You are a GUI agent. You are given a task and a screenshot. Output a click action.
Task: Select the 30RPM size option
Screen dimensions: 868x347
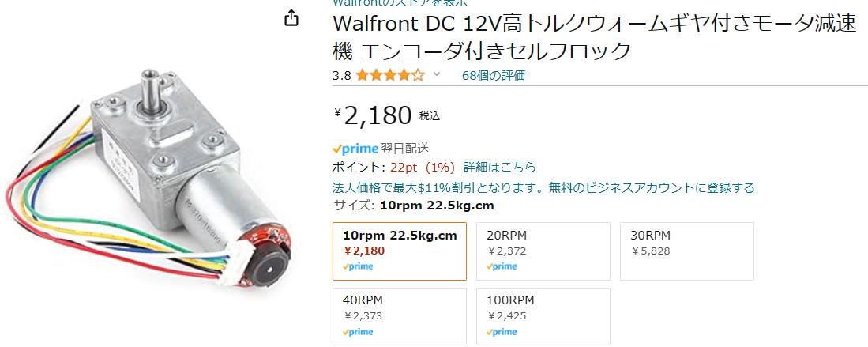687,251
